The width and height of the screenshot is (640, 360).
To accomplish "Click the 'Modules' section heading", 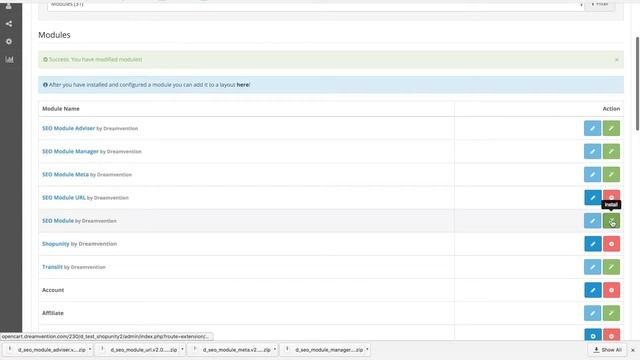I will pos(54,35).
